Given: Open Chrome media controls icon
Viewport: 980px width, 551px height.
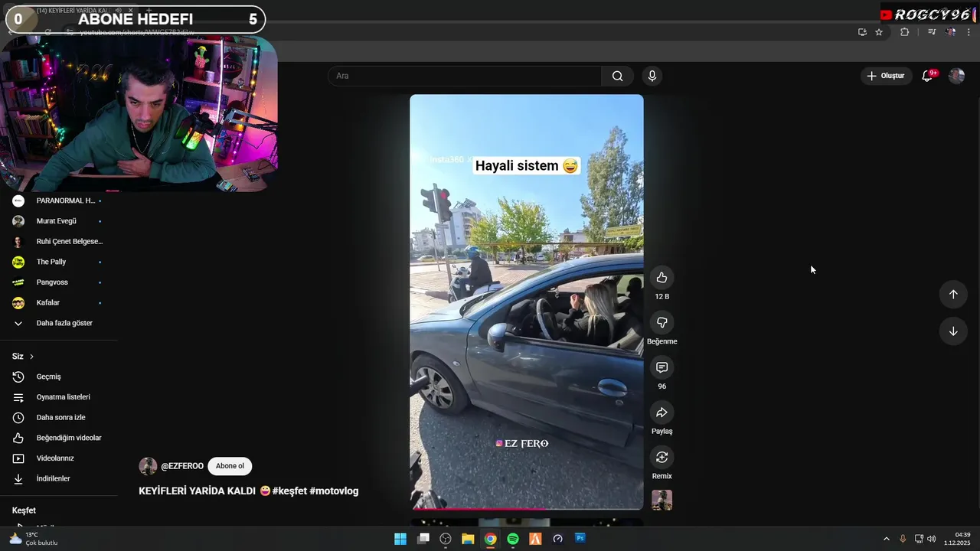Looking at the screenshot, I should (x=932, y=32).
